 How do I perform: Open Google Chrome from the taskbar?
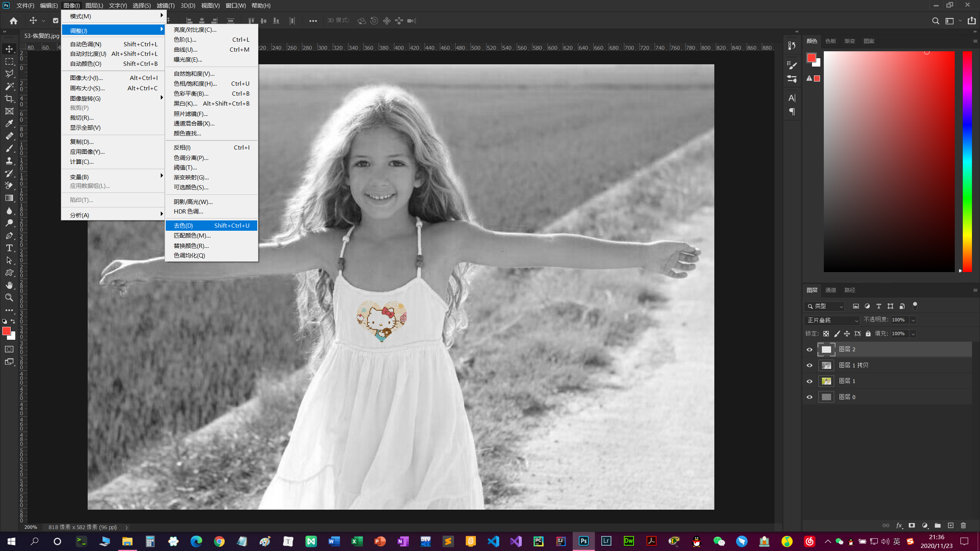tap(219, 541)
